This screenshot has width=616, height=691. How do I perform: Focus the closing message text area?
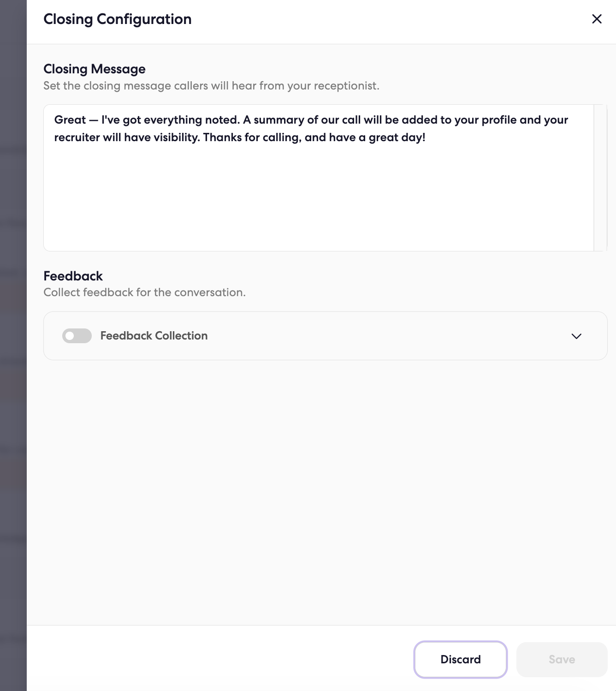[319, 178]
